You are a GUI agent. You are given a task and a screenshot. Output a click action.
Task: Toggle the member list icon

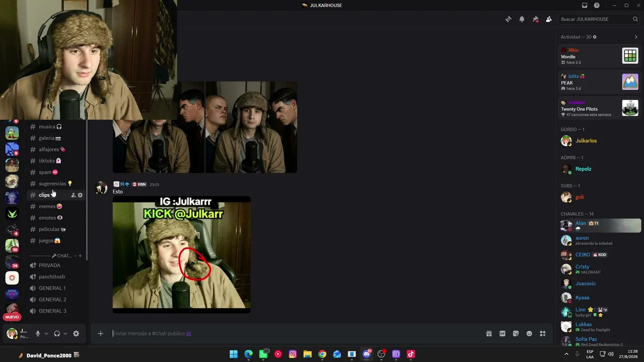point(548,19)
